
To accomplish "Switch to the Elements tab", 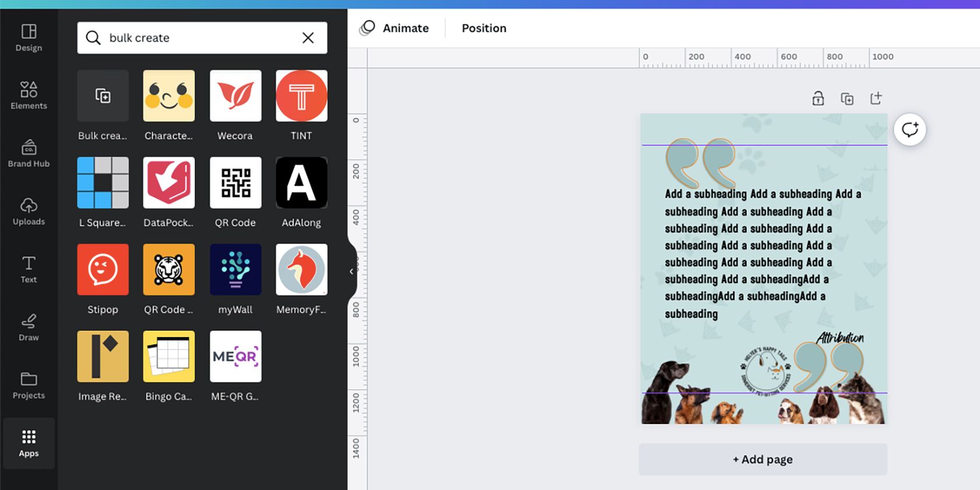I will (29, 96).
